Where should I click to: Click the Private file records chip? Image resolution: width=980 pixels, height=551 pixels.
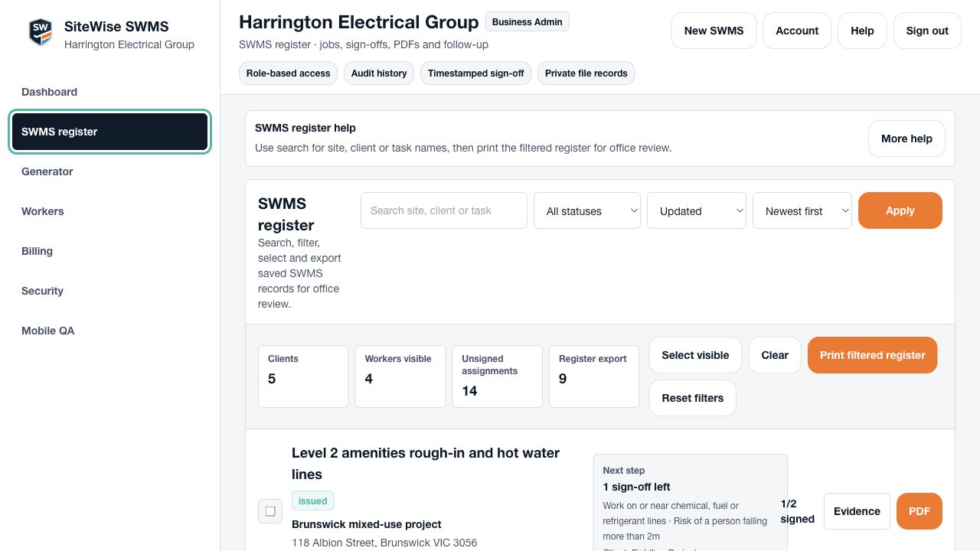[x=586, y=73]
